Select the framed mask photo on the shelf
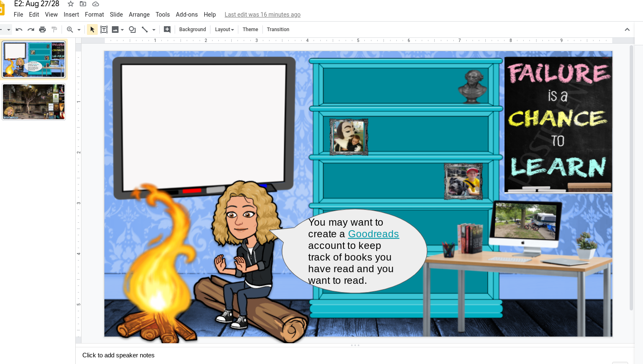This screenshot has height=364, width=643. pyautogui.click(x=349, y=137)
